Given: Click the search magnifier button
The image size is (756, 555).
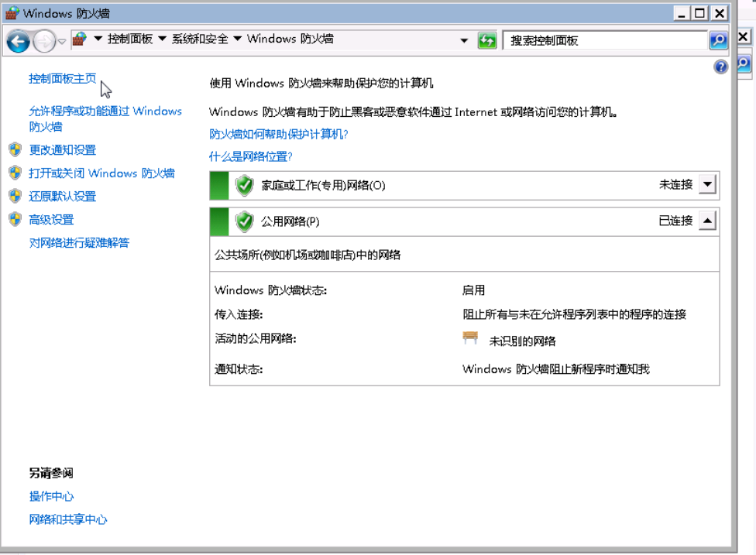Looking at the screenshot, I should tap(718, 40).
